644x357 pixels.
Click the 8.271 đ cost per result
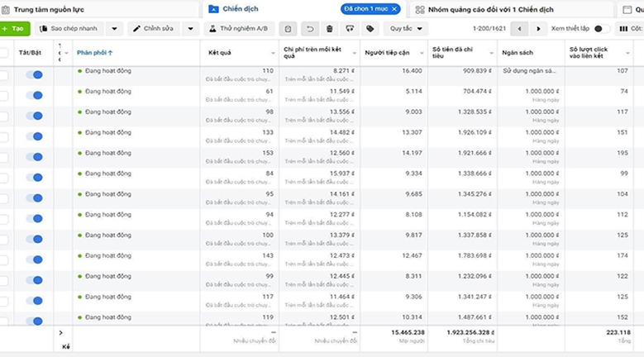[x=344, y=70]
